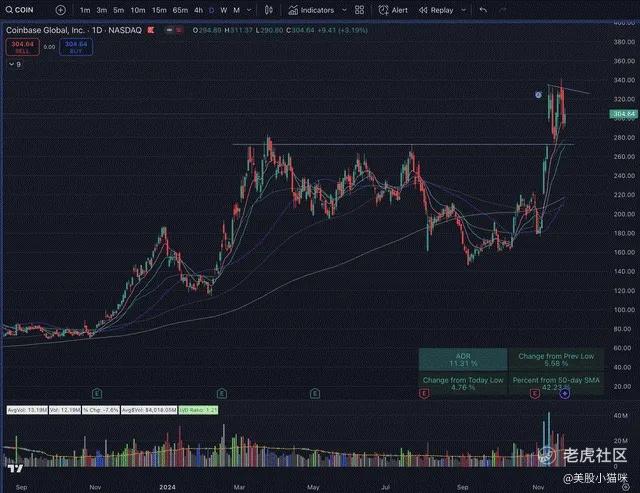Choose the 65m interval
This screenshot has width=640, height=493.
click(180, 10)
